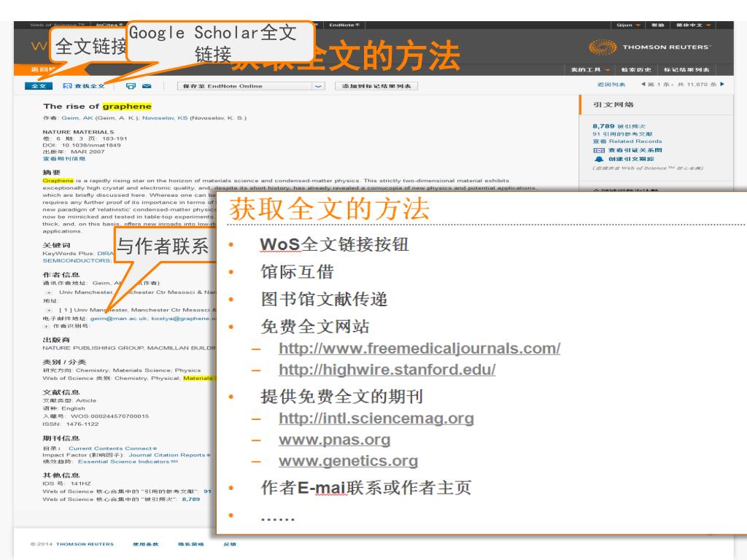Open the 检索历史 tab
Screen dimensions: 747x560
click(x=636, y=70)
